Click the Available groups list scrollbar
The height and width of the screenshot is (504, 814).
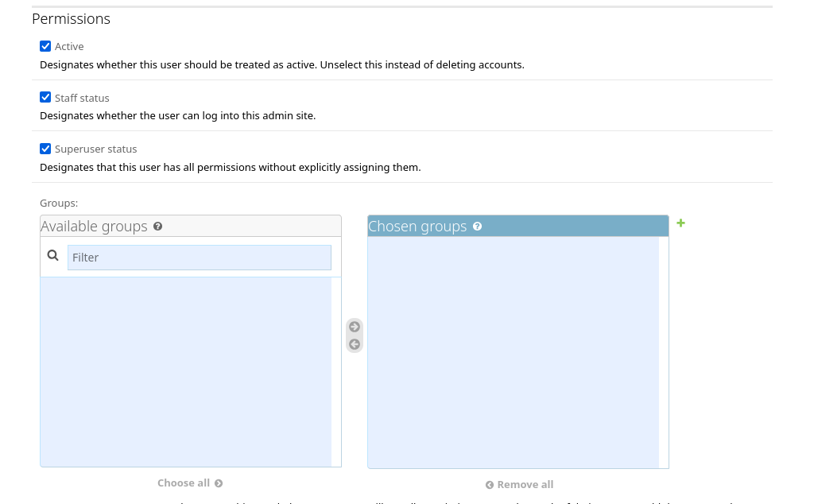[x=336, y=372]
